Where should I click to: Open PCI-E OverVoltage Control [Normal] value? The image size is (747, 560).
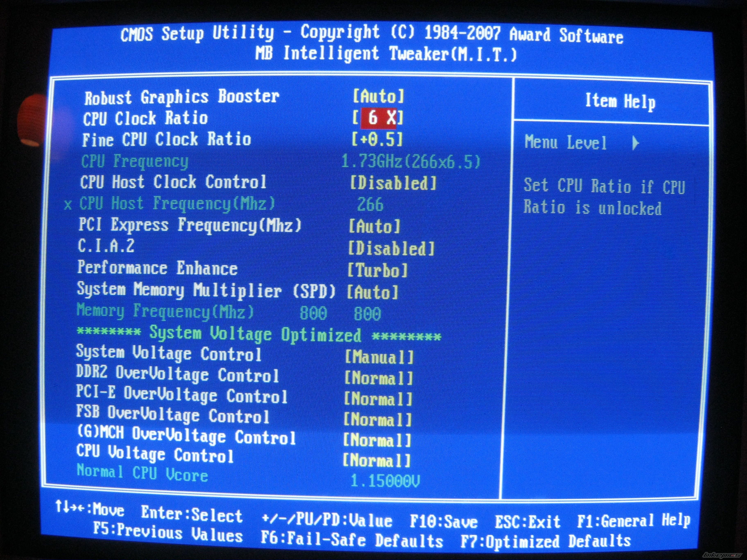click(x=378, y=399)
